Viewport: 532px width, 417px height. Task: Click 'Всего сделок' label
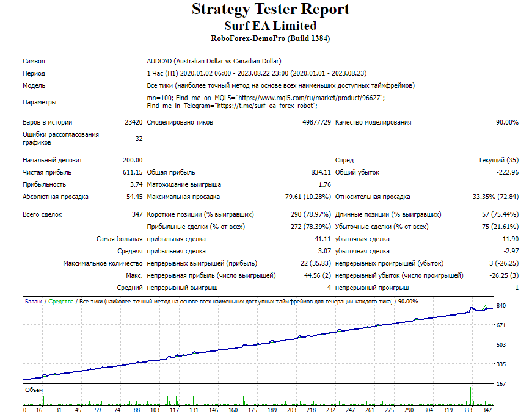coord(42,214)
